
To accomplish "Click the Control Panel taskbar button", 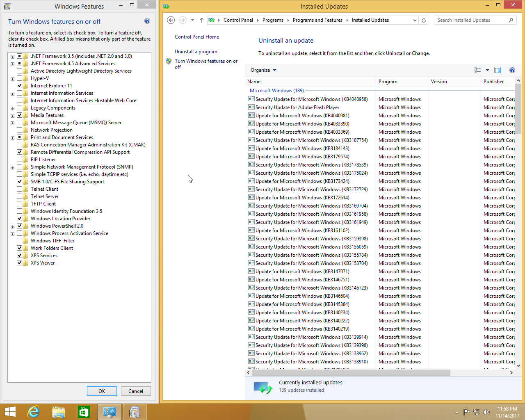I will (x=110, y=412).
